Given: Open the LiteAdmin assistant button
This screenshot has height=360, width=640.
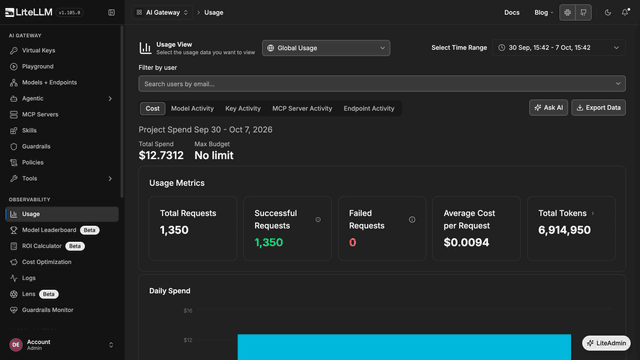Looking at the screenshot, I should (606, 343).
